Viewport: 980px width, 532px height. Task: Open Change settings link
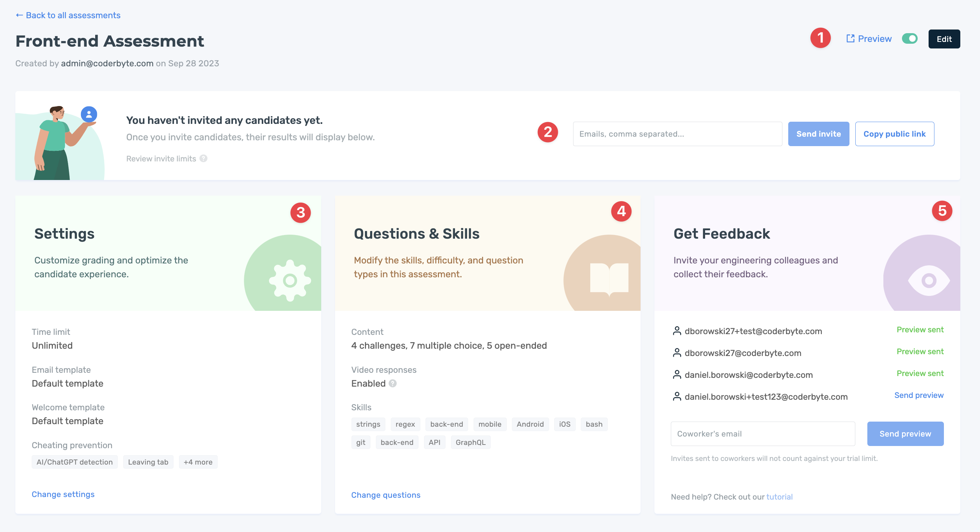(x=63, y=494)
